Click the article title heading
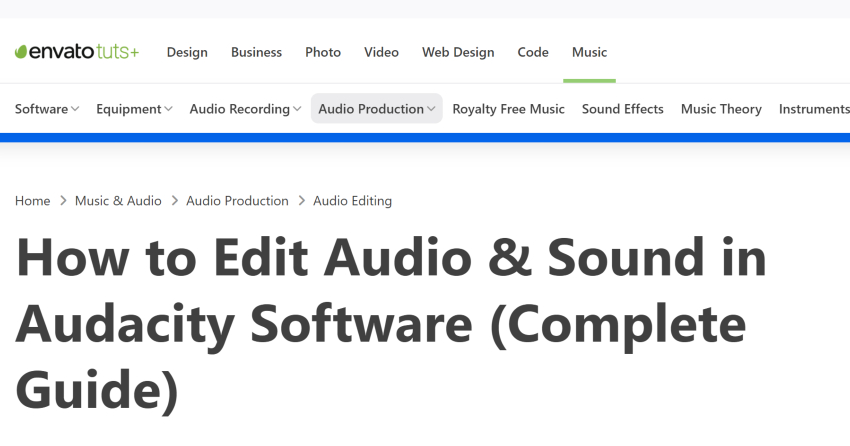This screenshot has width=850, height=446. pos(390,324)
